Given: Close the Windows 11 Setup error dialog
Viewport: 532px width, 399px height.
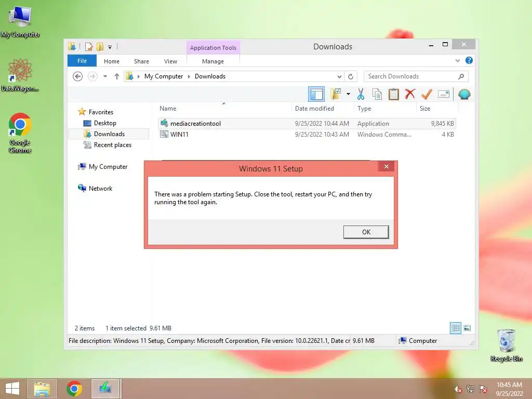Looking at the screenshot, I should coord(387,166).
